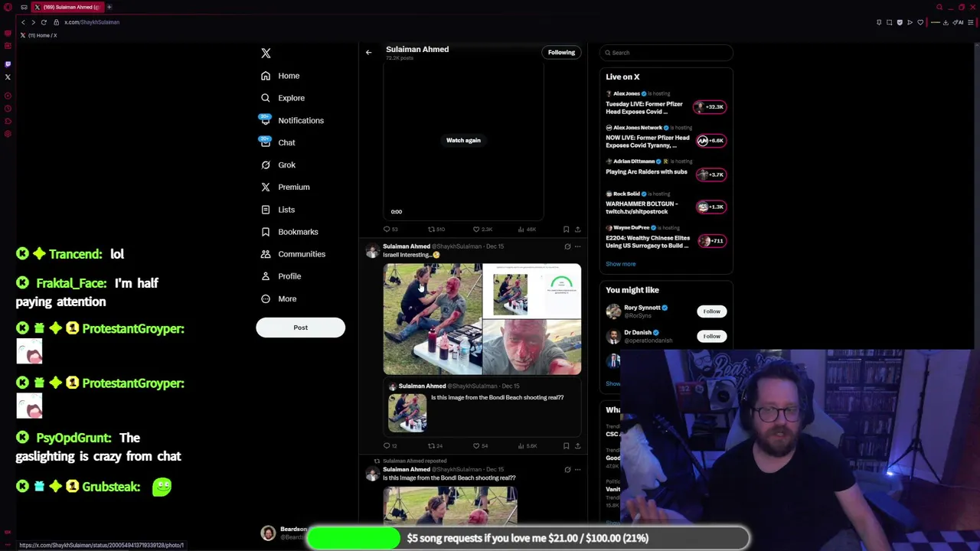Click the browser Forward button

33,22
